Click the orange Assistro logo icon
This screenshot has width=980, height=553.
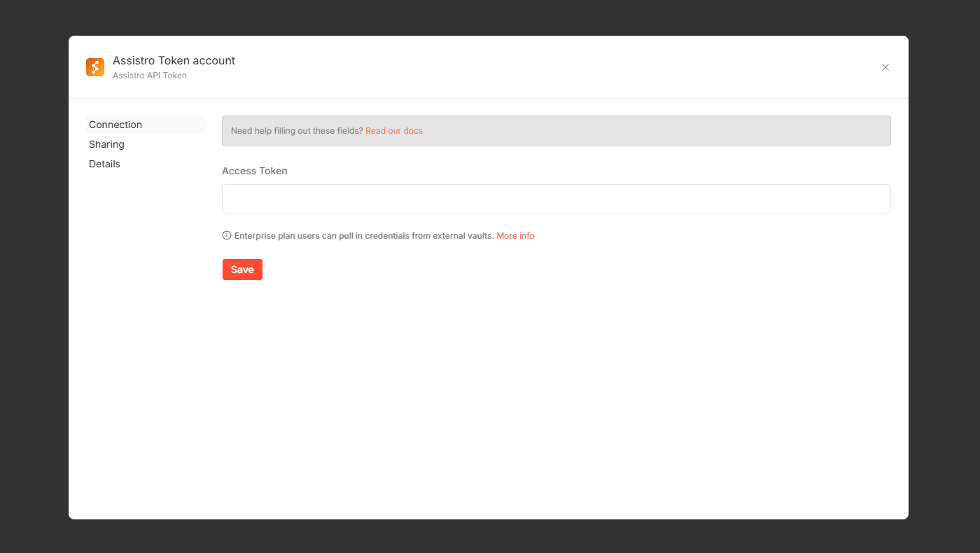[95, 67]
